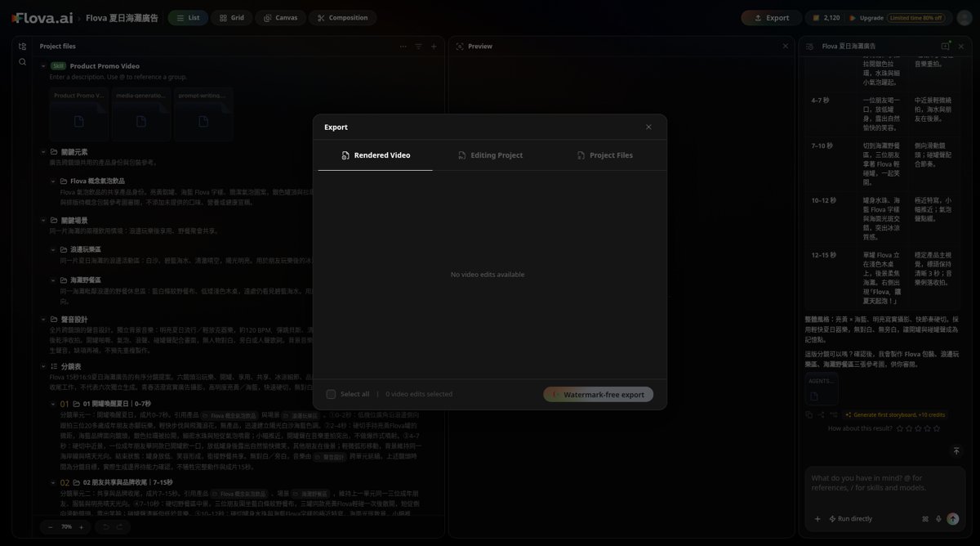Viewport: 980px width, 546px height.
Task: Start a new chat with the plus-bubble icon
Action: pos(946,47)
